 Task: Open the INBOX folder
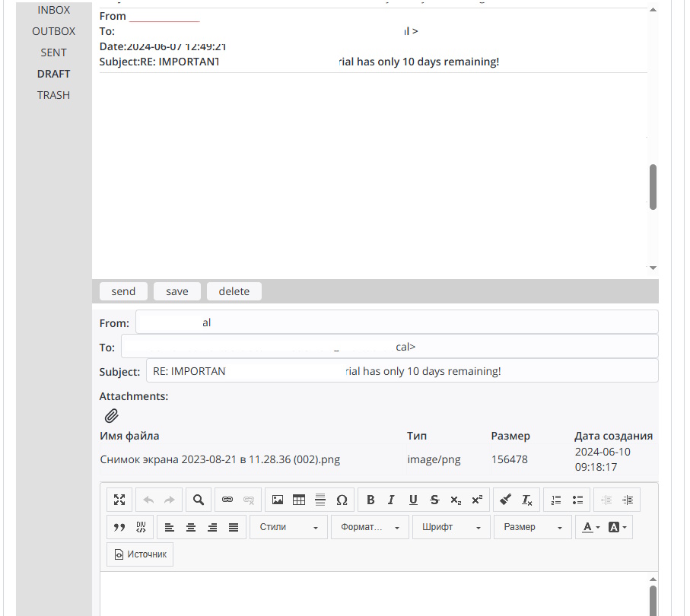(54, 10)
